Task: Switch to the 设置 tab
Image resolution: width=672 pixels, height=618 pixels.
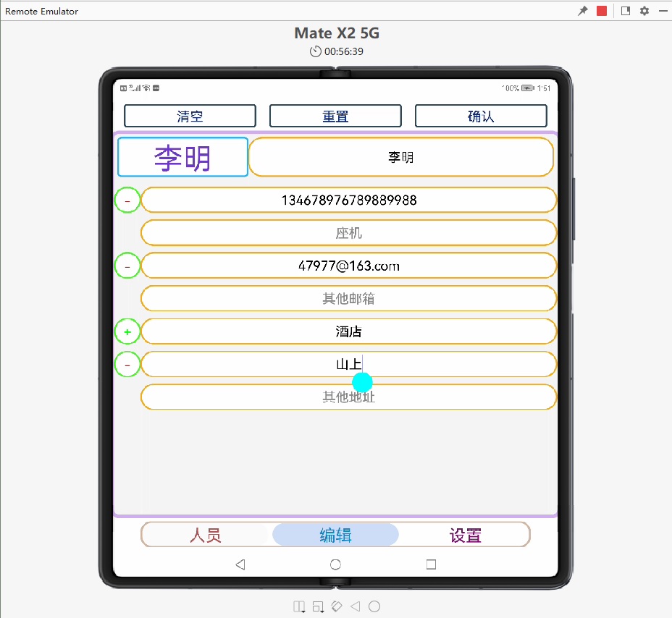Action: click(x=466, y=535)
